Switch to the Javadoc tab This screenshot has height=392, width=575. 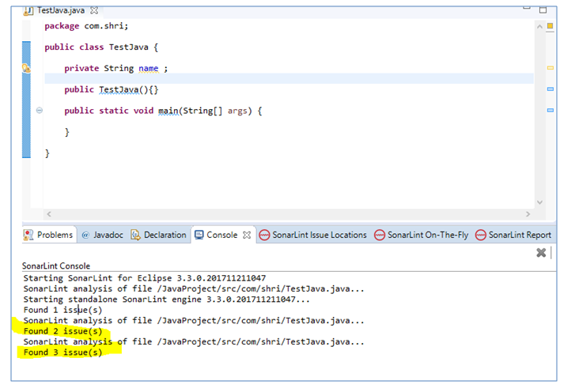click(102, 235)
